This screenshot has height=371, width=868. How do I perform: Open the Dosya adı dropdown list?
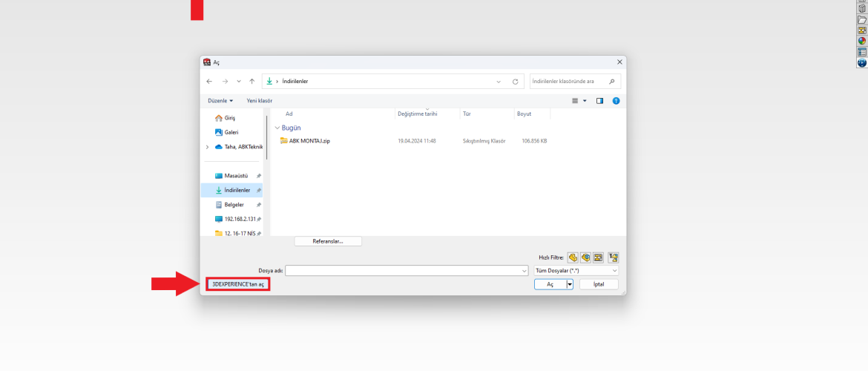(525, 271)
